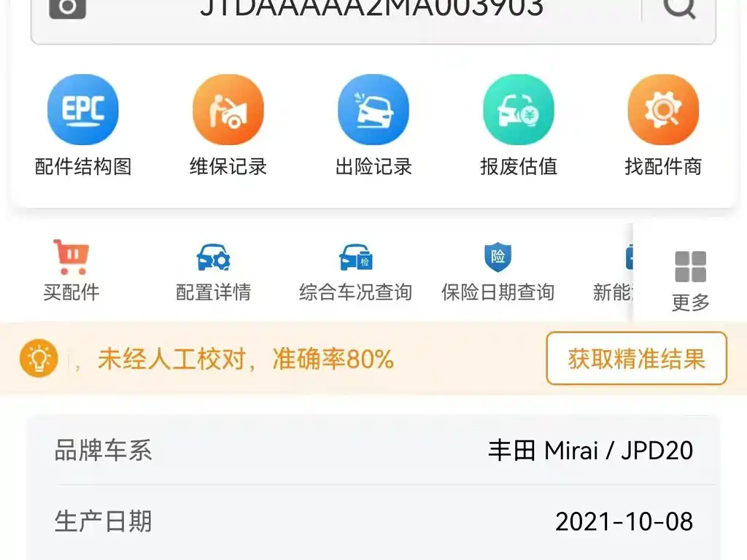The width and height of the screenshot is (747, 560).
Task: Click the 丰田 Mirai / JPD20 value
Action: [x=591, y=451]
